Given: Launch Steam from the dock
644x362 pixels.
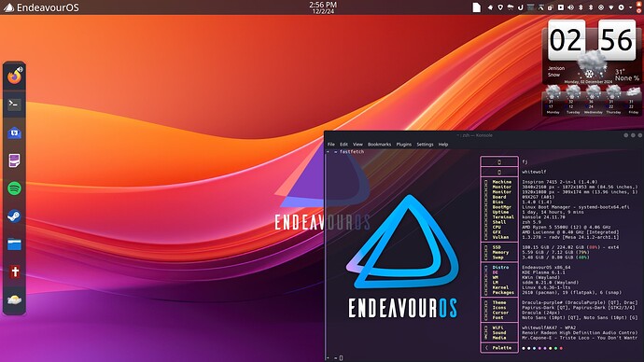Looking at the screenshot, I should pos(14,216).
